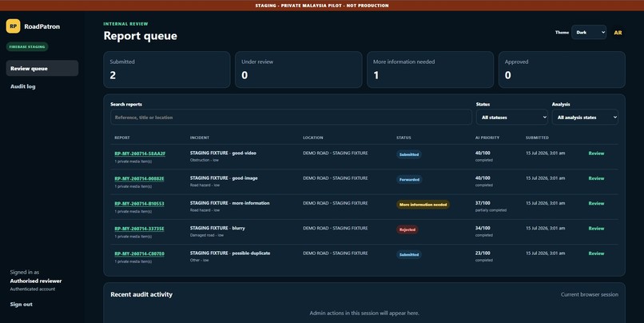Image resolution: width=644 pixels, height=323 pixels.
Task: Click the More information needed summary card
Action: [x=430, y=70]
